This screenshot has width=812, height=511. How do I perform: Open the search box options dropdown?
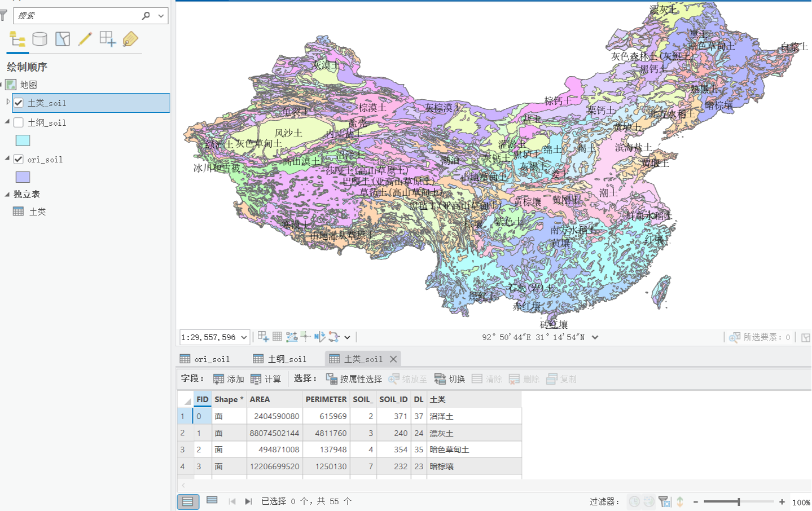point(161,16)
